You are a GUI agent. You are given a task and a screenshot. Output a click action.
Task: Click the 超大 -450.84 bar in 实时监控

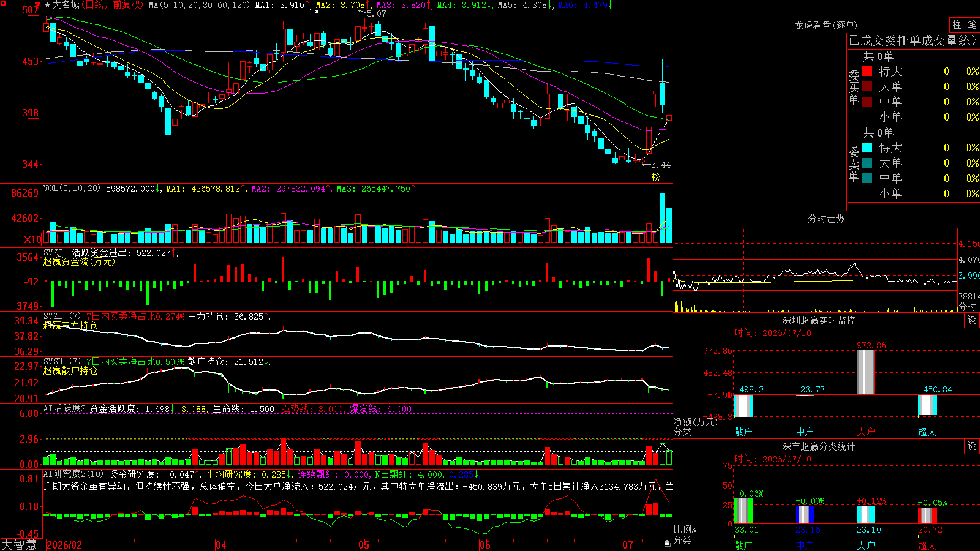pyautogui.click(x=927, y=405)
